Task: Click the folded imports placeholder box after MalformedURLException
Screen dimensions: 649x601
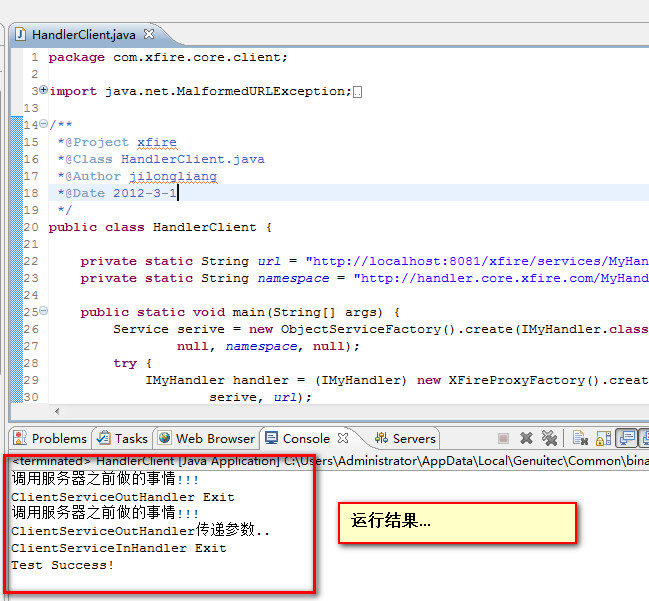Action: [358, 91]
